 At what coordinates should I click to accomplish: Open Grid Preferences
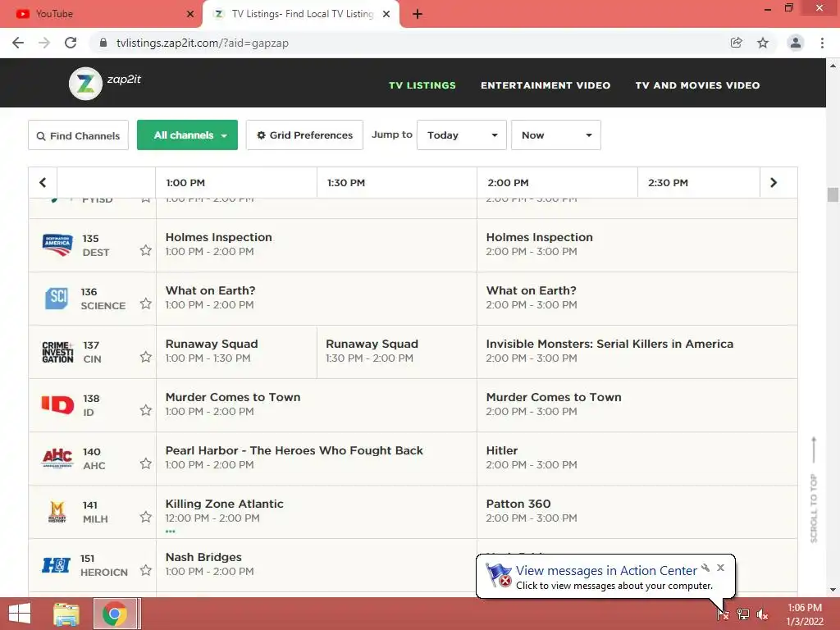point(304,135)
